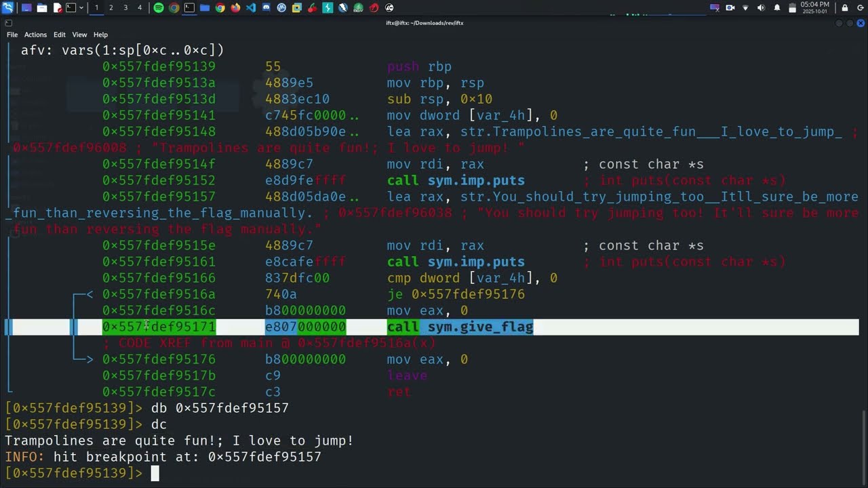Switch to workspace 4

(x=140, y=8)
